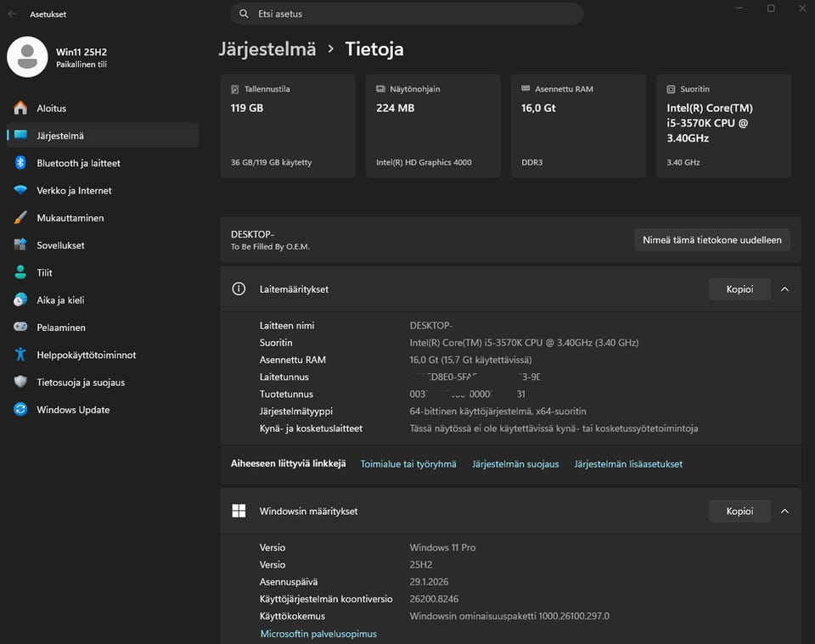
Task: Select the Mukauttaminen paintbrush icon
Action: tap(21, 218)
